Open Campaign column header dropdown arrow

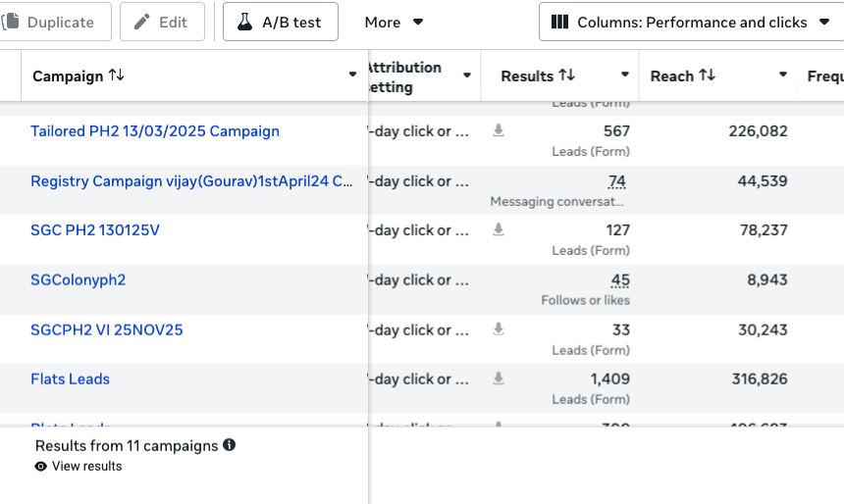coord(352,76)
